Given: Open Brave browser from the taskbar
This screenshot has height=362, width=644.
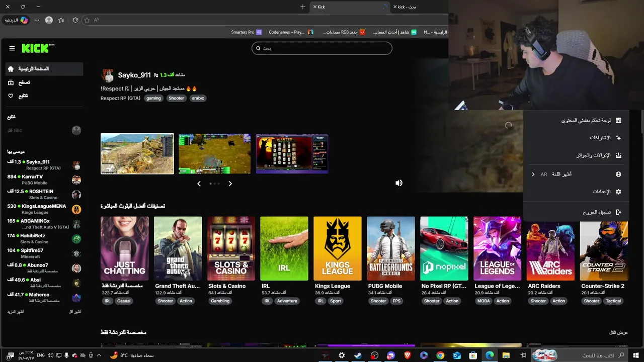Looking at the screenshot, I should click(x=407, y=355).
